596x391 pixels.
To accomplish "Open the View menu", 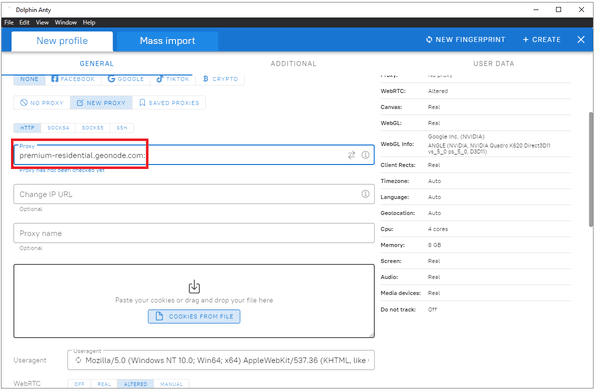I will 42,22.
